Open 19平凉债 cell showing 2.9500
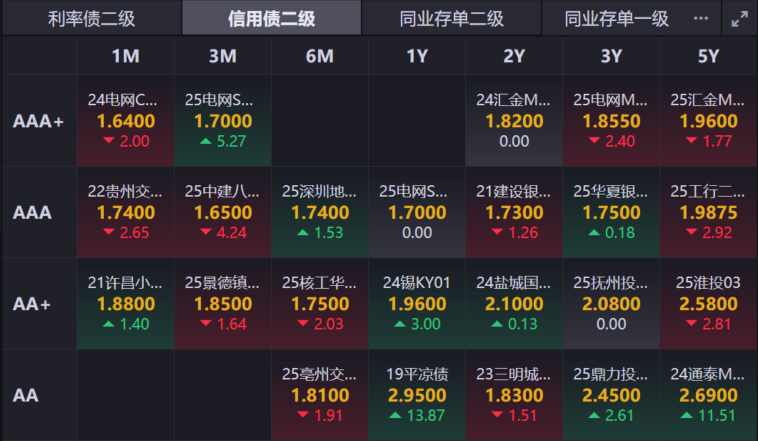Viewport: 758px width, 441px height. tap(417, 395)
